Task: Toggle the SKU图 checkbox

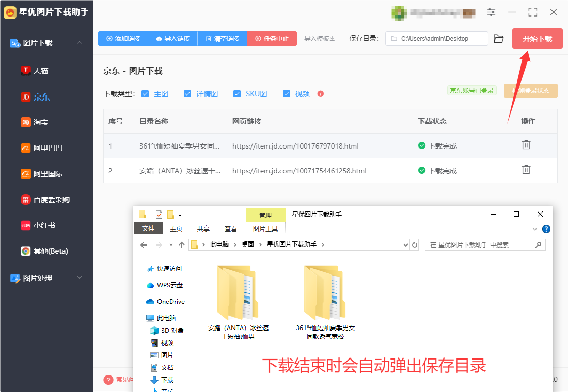Action: pyautogui.click(x=237, y=94)
